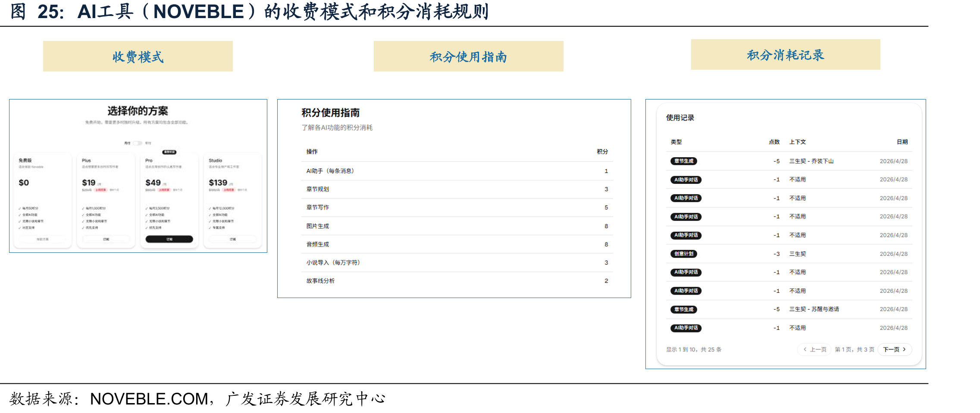The height and width of the screenshot is (413, 980).
Task: Click the 选择你的方案 heading
Action: pos(138,111)
